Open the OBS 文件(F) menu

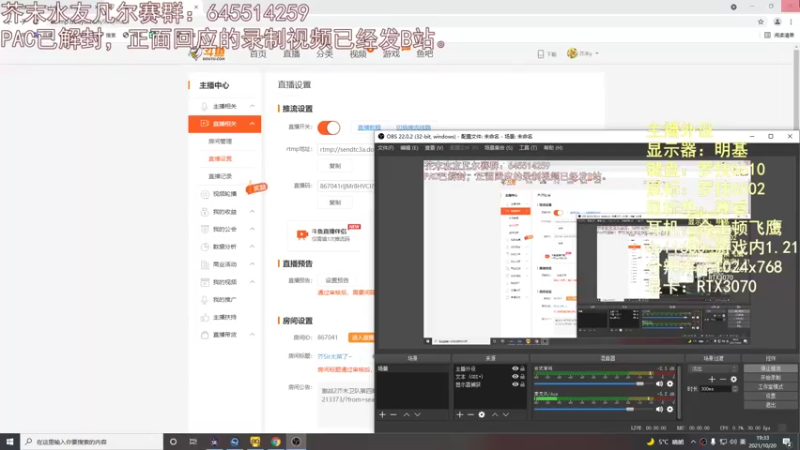click(386, 148)
